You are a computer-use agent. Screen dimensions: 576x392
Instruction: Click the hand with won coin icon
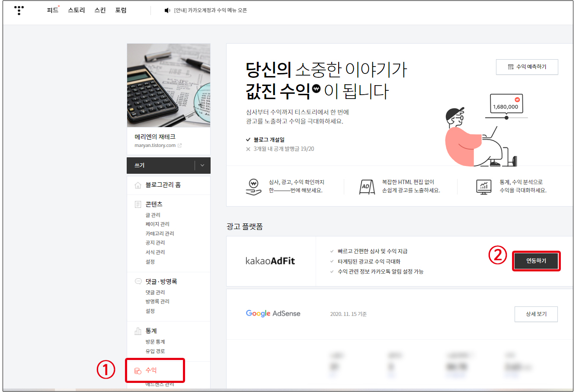tap(253, 187)
